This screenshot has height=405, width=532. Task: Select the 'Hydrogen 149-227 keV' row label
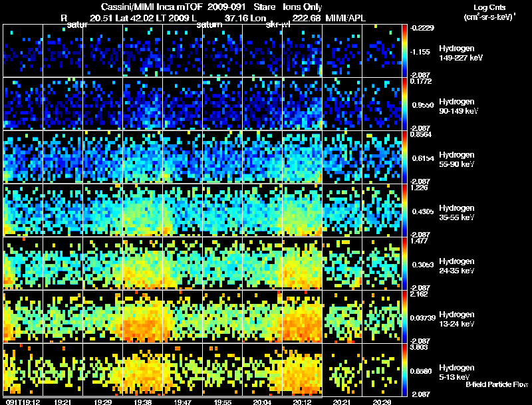tap(461, 53)
